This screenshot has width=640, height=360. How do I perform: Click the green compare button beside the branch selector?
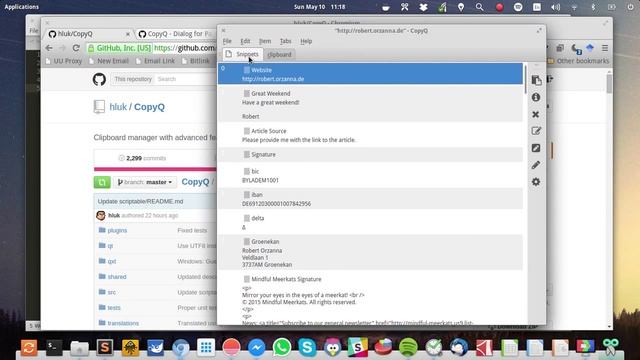[x=102, y=182]
